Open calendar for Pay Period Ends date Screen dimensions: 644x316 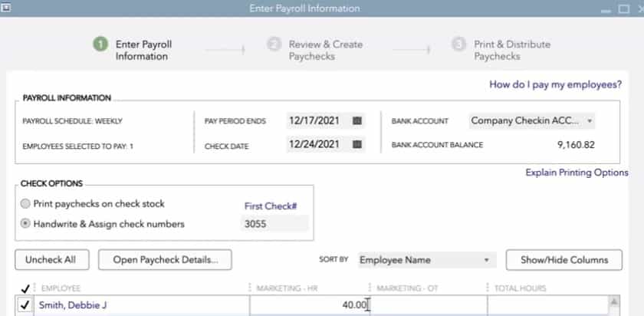[357, 121]
